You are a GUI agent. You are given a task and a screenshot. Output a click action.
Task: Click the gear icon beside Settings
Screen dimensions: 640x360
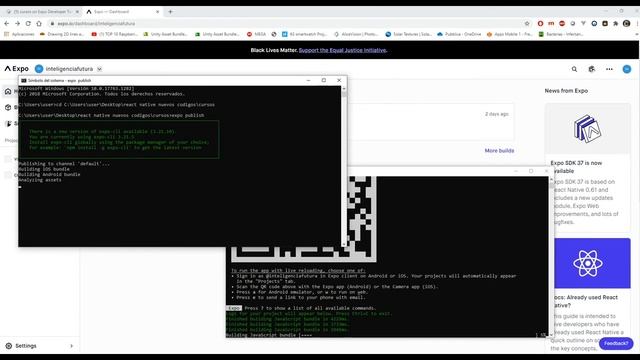pos(9,346)
